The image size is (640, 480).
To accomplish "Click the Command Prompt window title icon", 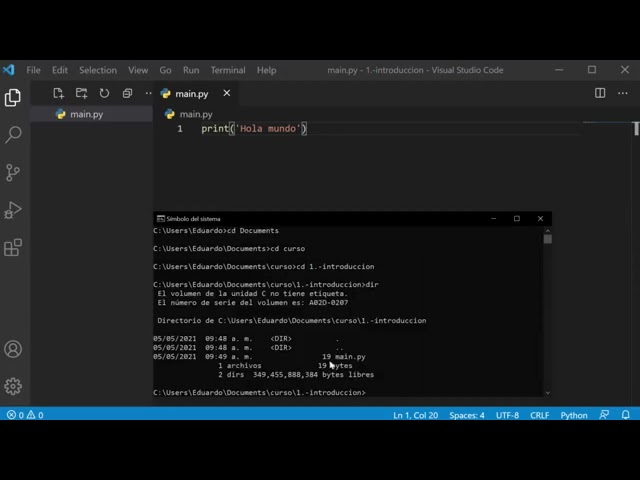I will point(161,219).
